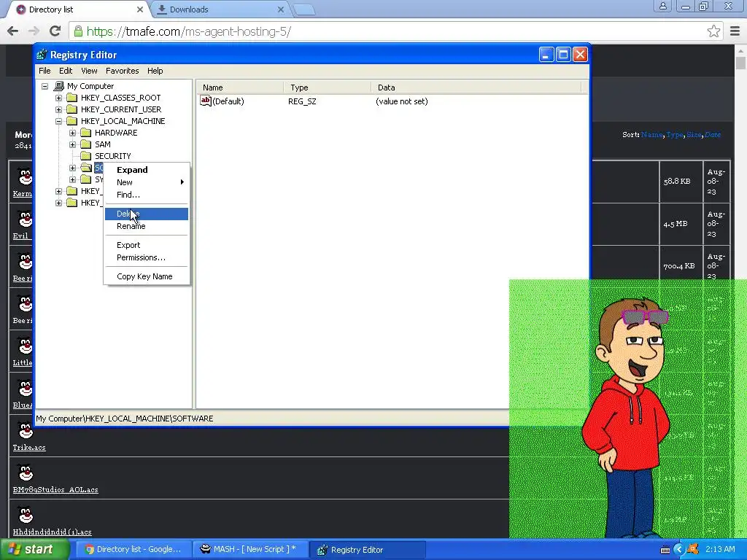Close the Downloads tab
Screen dimensions: 747x560
pos(281,9)
